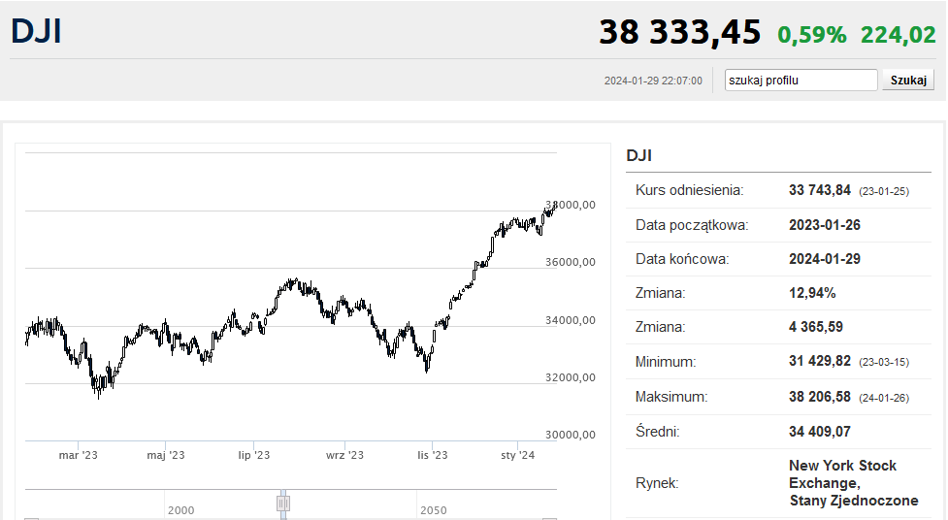Click the Data początkowa value 2023-01-26

pyautogui.click(x=825, y=225)
